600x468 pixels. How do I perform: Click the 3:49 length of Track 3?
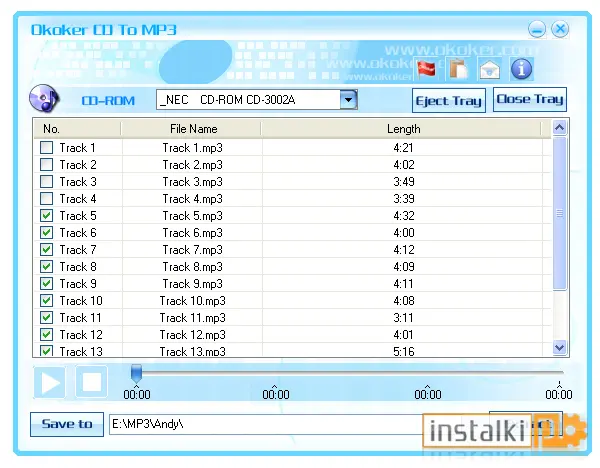tap(403, 182)
